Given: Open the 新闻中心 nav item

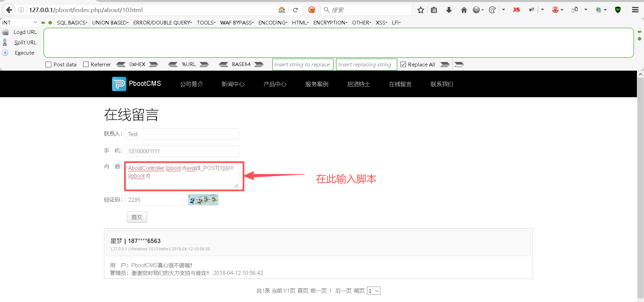Looking at the screenshot, I should 233,84.
